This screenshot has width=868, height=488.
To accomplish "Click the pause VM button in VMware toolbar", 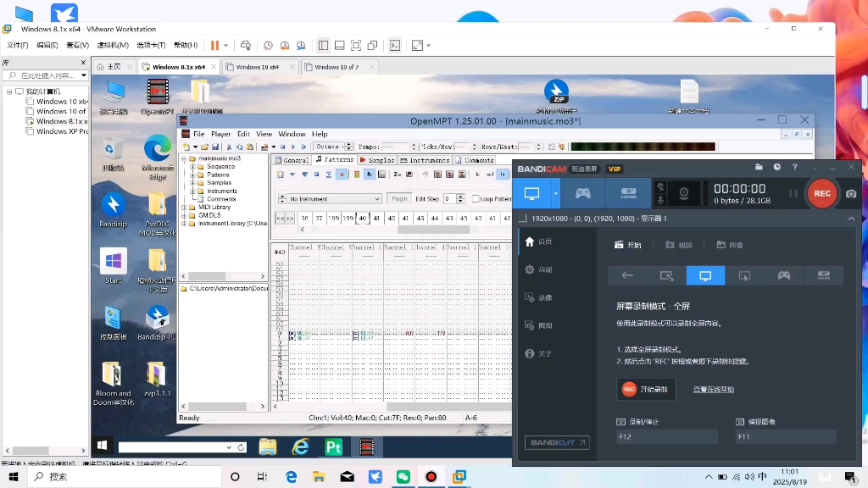I will [x=214, y=46].
